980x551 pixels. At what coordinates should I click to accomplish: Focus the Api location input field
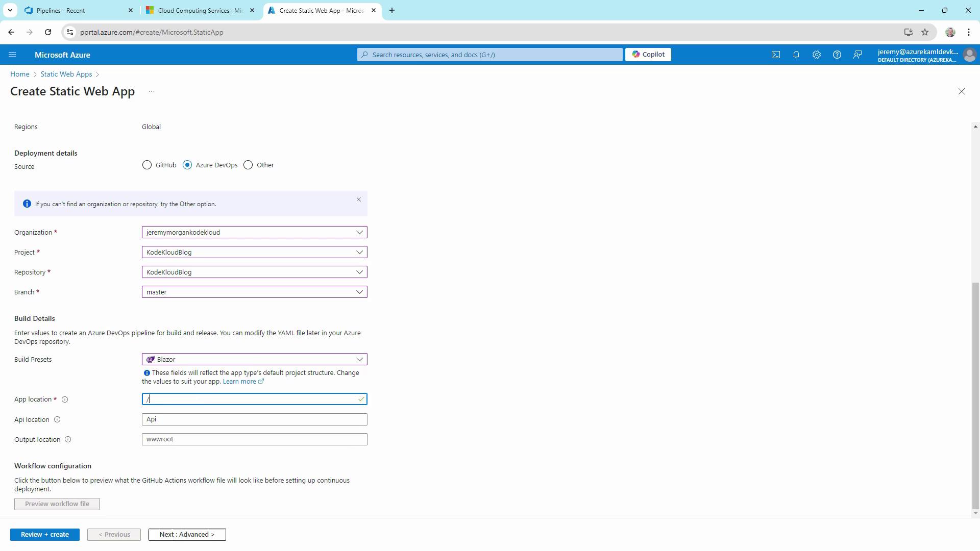click(255, 419)
